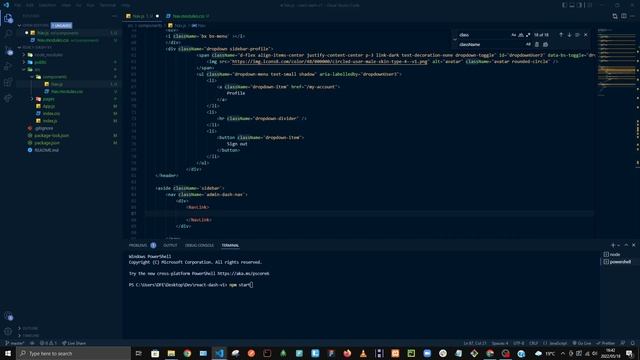Open launch profile dropdown beside new terminal
The height and width of the screenshot is (360, 640).
[619, 245]
